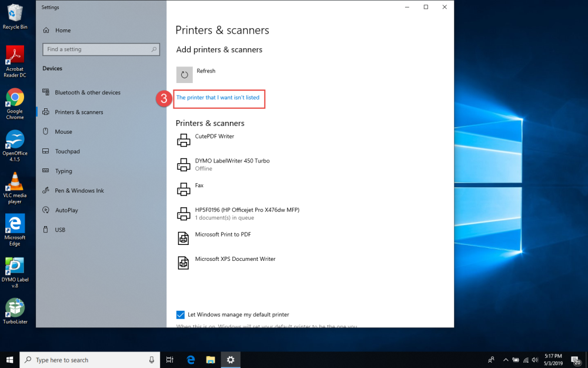Open Touchpad settings
588x368 pixels.
[68, 151]
